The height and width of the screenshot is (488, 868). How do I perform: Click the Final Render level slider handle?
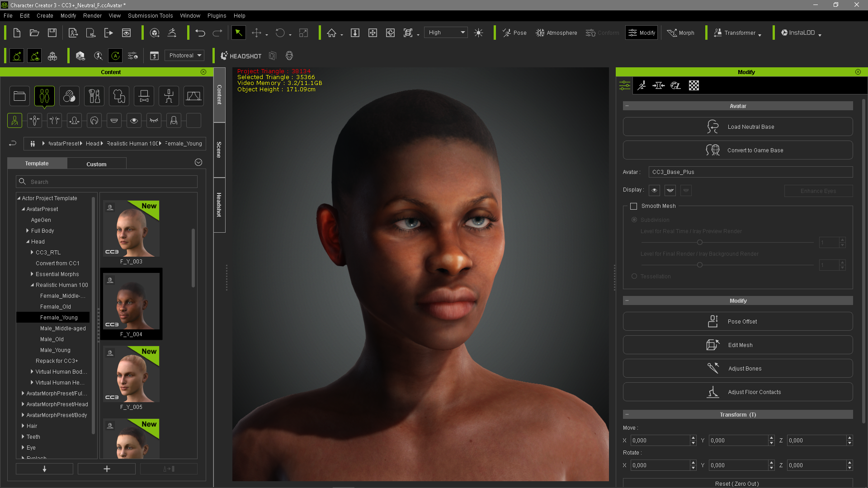[x=699, y=265]
